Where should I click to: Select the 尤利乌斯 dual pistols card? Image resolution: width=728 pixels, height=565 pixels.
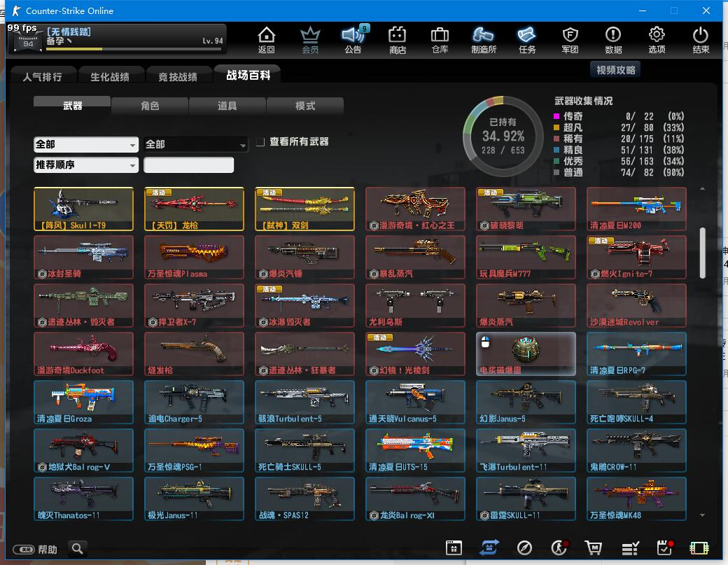click(x=415, y=305)
